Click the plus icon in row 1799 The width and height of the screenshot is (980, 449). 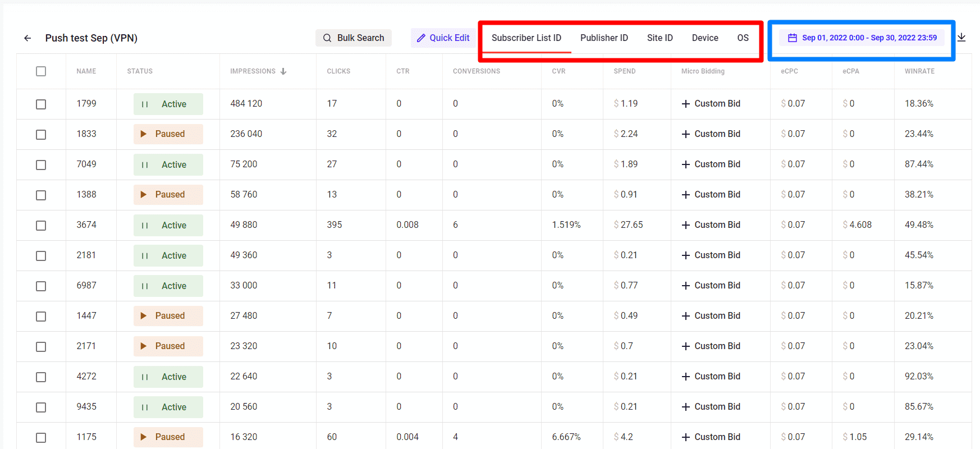pyautogui.click(x=686, y=104)
